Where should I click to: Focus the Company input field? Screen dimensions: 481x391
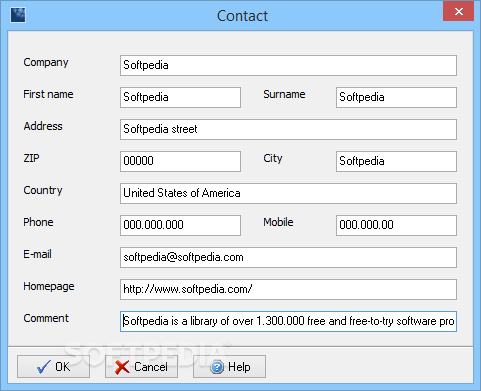pos(288,65)
